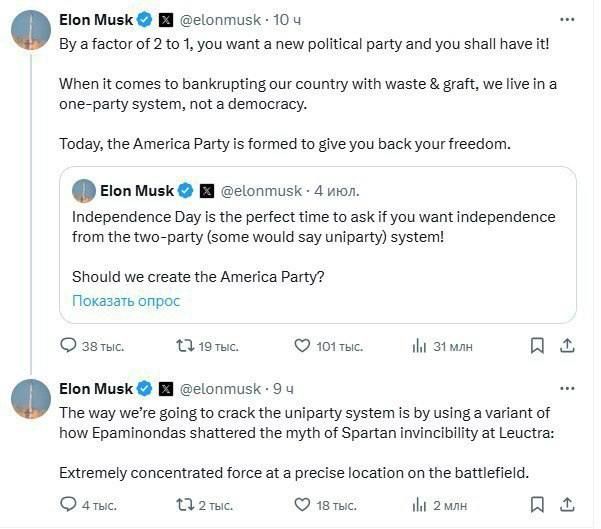Like the America Party formation tweet
Image resolution: width=601 pixels, height=529 pixels.
301,346
